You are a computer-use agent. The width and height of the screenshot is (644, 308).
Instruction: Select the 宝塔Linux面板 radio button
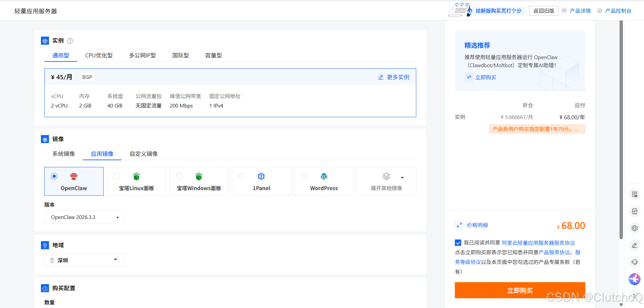coord(117,176)
